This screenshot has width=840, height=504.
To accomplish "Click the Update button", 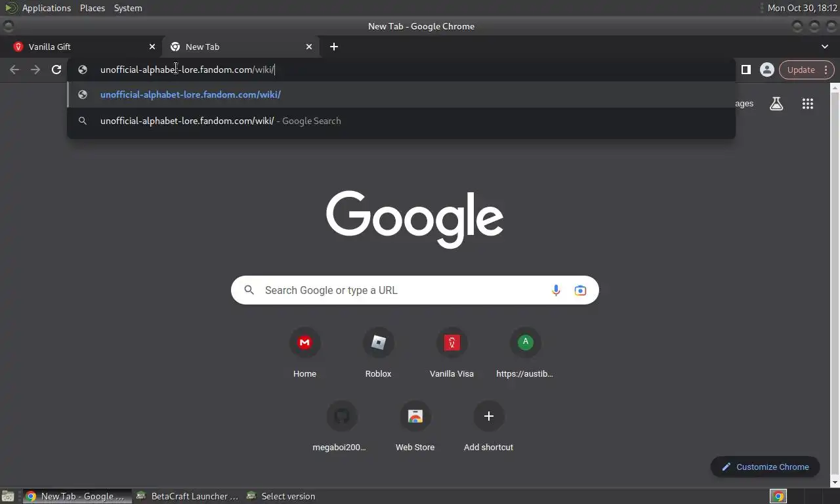I will 807,70.
